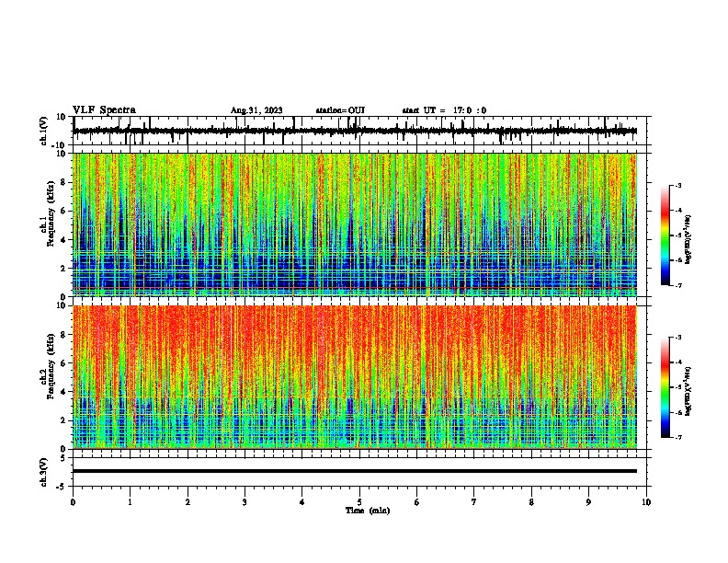728x563 pixels.
Task: Click the ch.1 voltage waveform trace
Action: click(x=355, y=131)
